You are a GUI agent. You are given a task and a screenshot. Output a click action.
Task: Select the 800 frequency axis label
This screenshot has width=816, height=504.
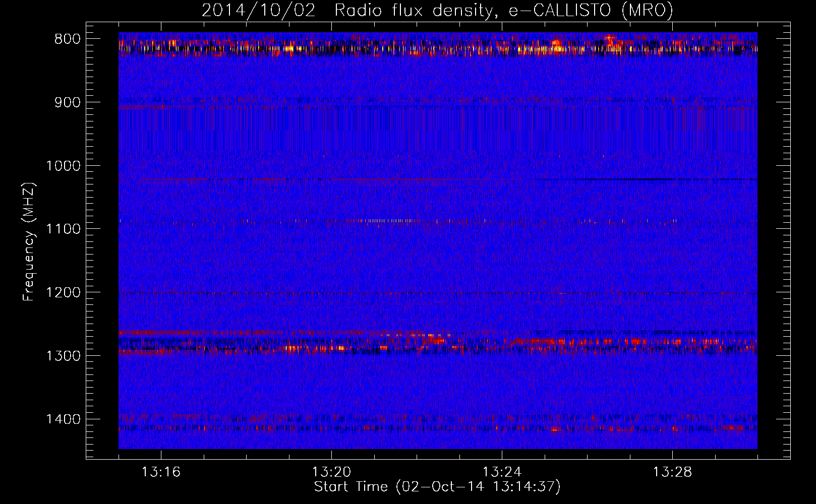point(68,39)
